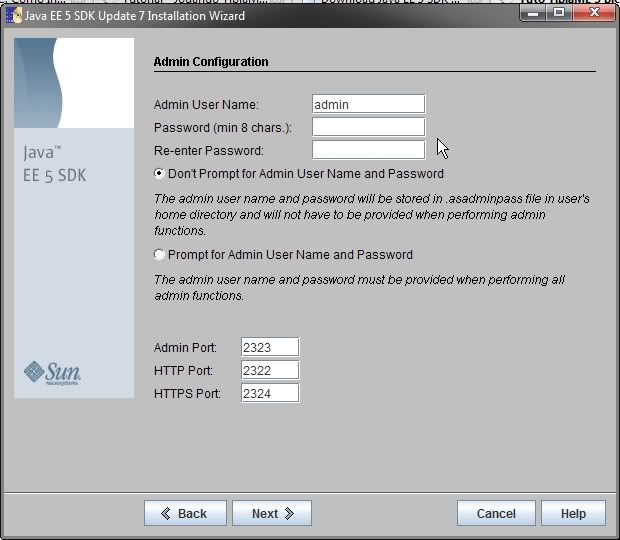Click the Admin Port field showing 2323

coord(270,347)
